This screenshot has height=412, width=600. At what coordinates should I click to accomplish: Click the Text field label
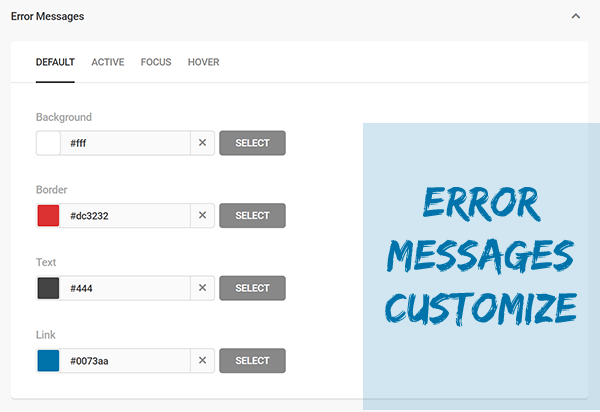[x=46, y=262]
